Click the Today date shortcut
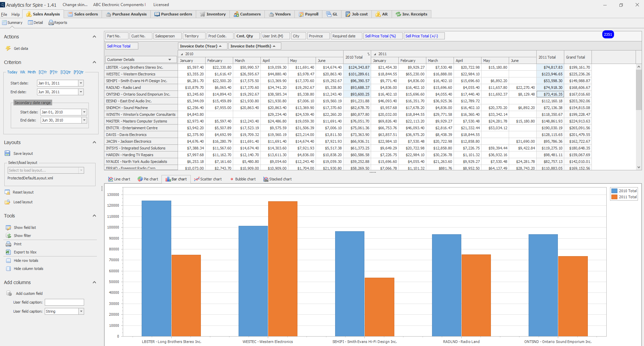Viewport: 644px width, 346px height. pyautogui.click(x=12, y=72)
